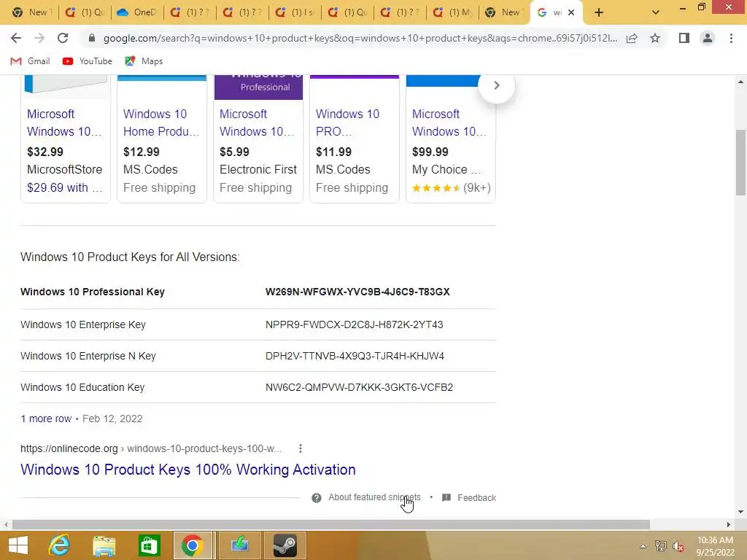Open the $32.99 Microsoft Windows 10 listing

(x=64, y=122)
